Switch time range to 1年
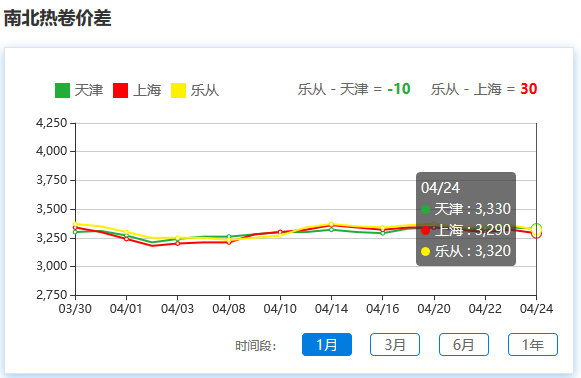 pyautogui.click(x=533, y=345)
